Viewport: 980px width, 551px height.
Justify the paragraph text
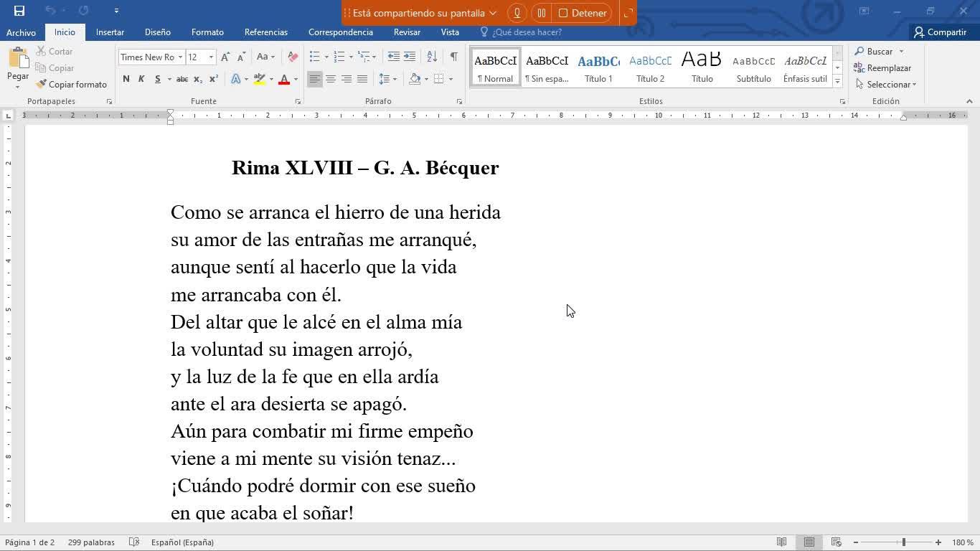coord(362,79)
